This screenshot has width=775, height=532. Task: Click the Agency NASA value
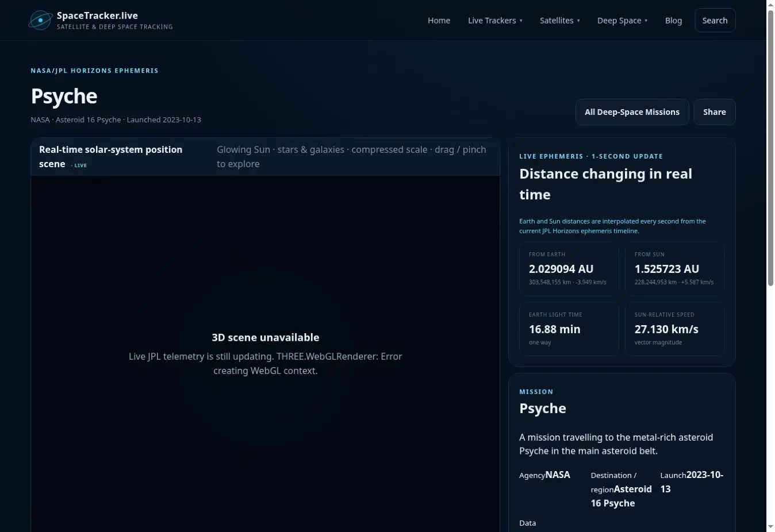(557, 475)
